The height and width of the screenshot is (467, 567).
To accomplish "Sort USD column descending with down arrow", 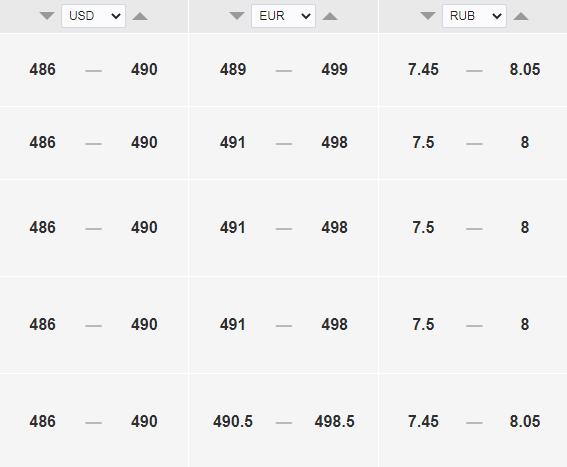I will (47, 16).
